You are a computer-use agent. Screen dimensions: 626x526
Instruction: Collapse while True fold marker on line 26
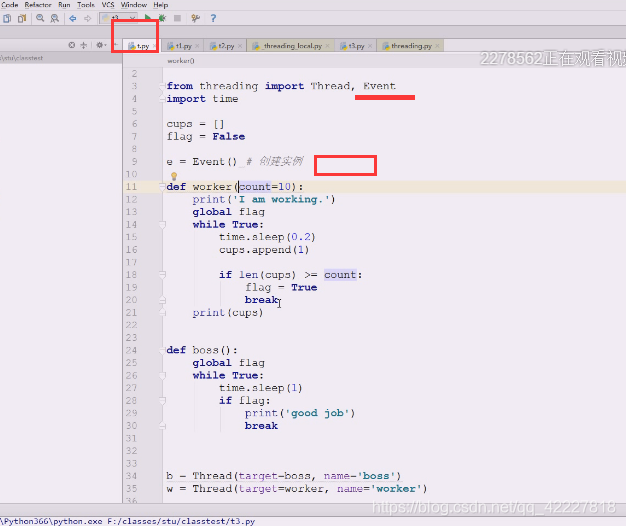click(x=162, y=376)
